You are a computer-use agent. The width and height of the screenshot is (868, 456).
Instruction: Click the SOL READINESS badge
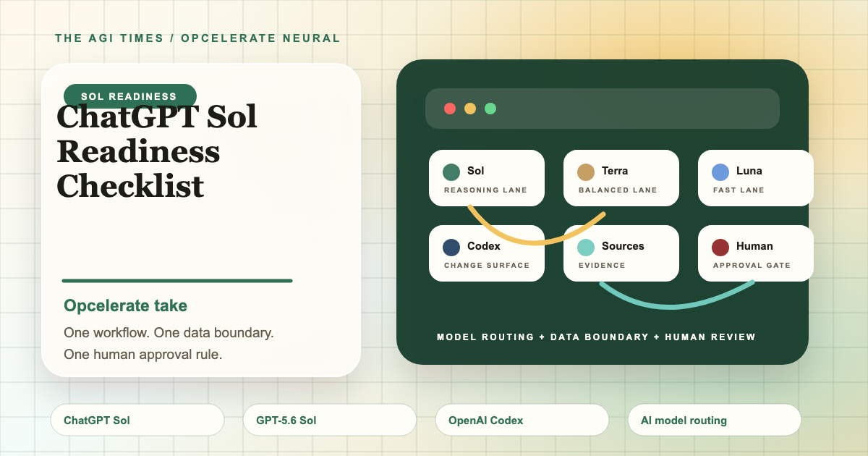click(130, 96)
